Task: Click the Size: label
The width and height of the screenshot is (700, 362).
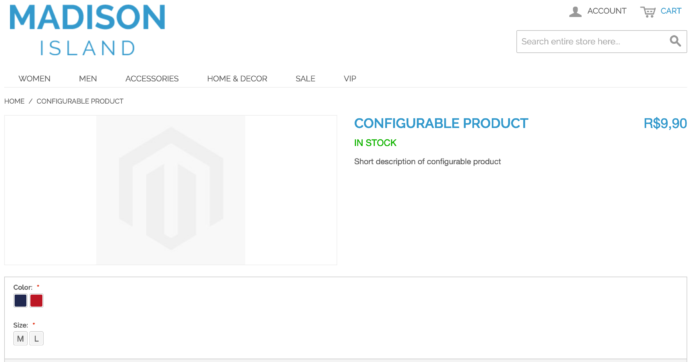Action: click(21, 325)
